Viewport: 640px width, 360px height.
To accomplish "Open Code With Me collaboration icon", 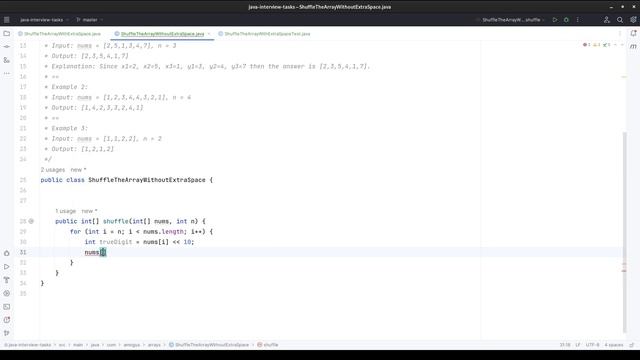I will coord(607,20).
